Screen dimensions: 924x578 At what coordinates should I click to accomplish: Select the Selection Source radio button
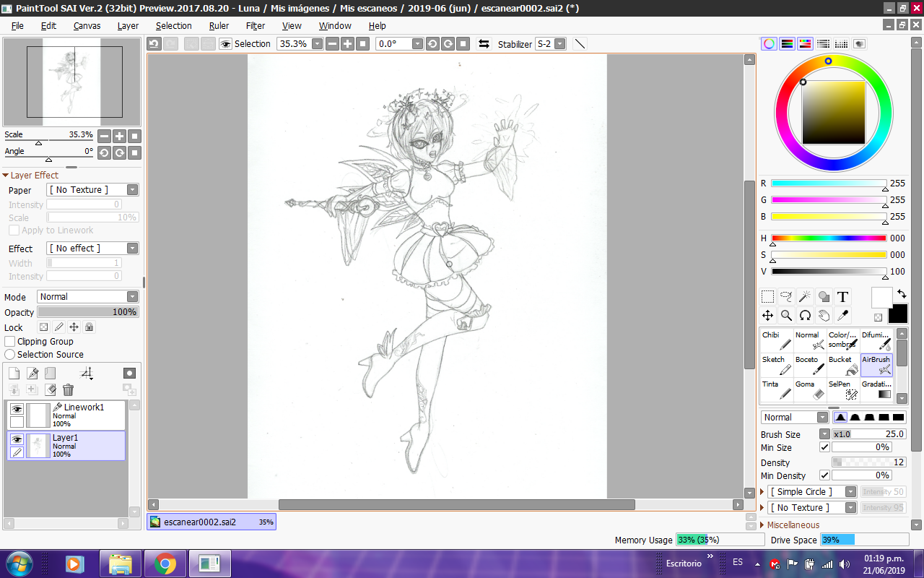click(x=10, y=354)
